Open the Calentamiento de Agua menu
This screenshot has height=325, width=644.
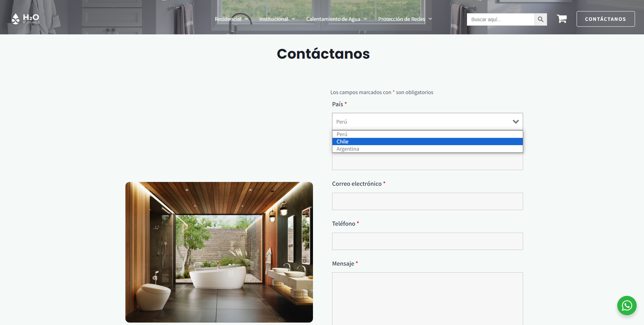coord(333,19)
